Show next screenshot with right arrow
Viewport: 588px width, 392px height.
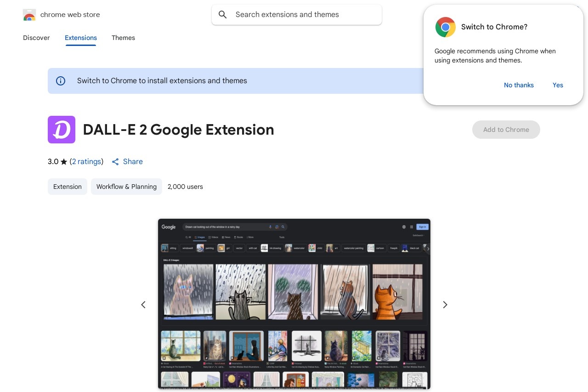click(445, 305)
